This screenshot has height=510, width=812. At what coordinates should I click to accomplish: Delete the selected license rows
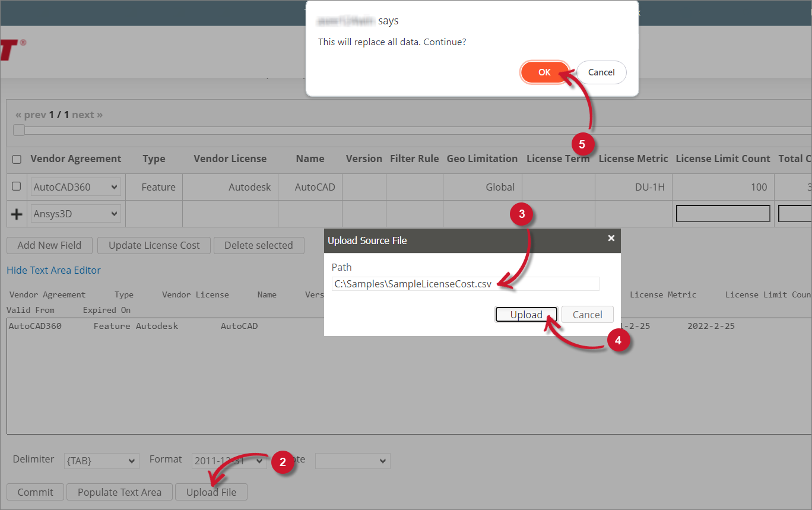(259, 245)
